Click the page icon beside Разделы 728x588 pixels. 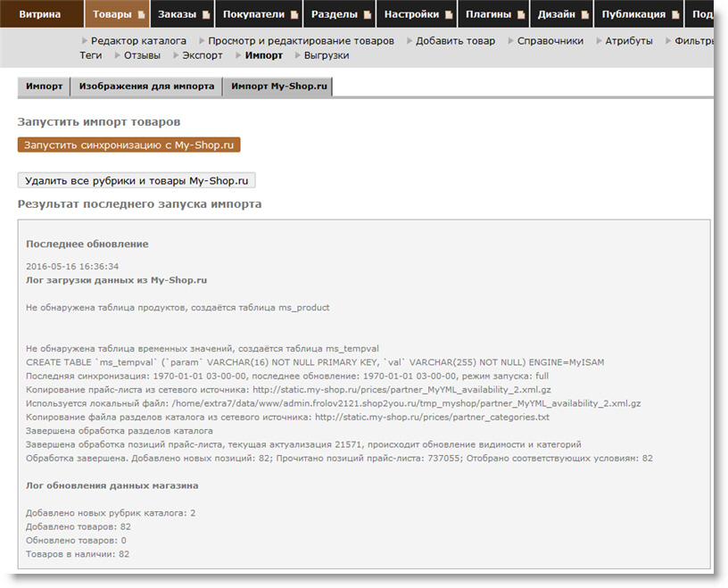[368, 15]
